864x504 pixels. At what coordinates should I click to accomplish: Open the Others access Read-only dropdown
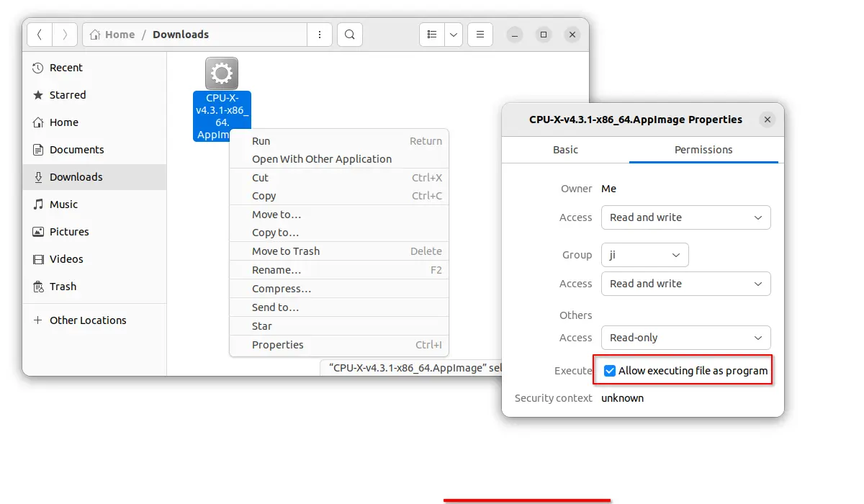pos(686,338)
